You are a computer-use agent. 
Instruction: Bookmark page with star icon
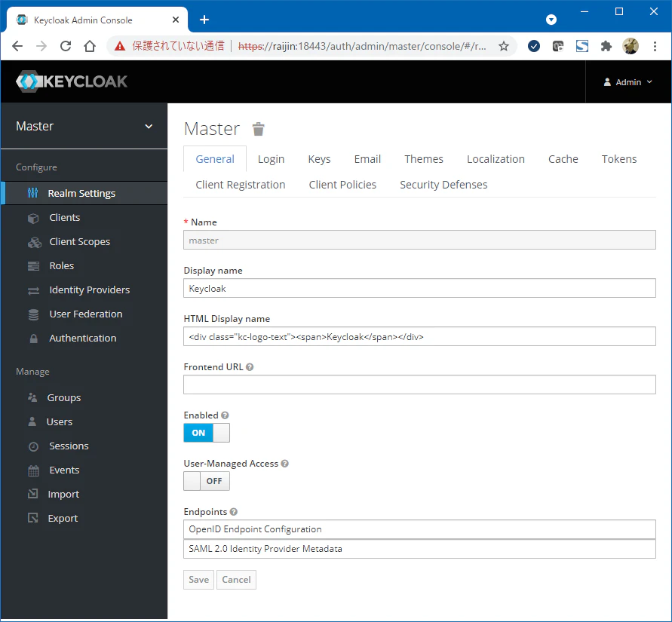tap(504, 46)
